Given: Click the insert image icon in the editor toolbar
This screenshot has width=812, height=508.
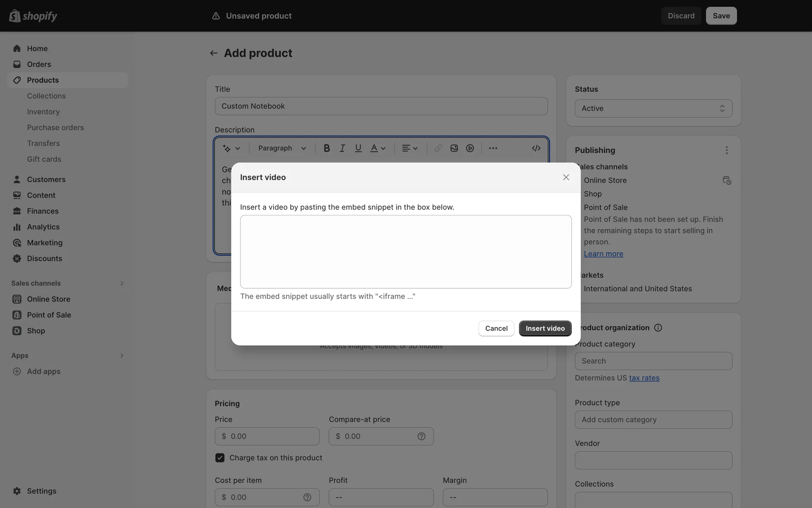Looking at the screenshot, I should (454, 148).
